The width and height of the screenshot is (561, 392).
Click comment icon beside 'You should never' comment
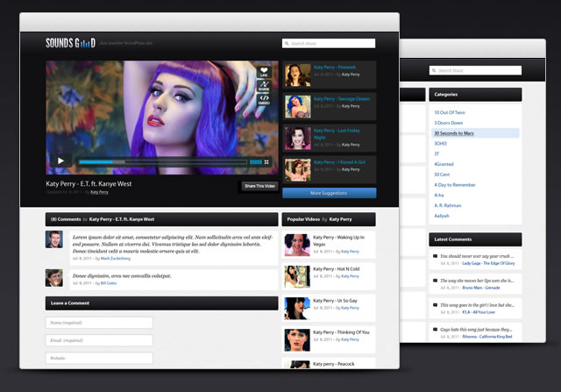coord(435,256)
